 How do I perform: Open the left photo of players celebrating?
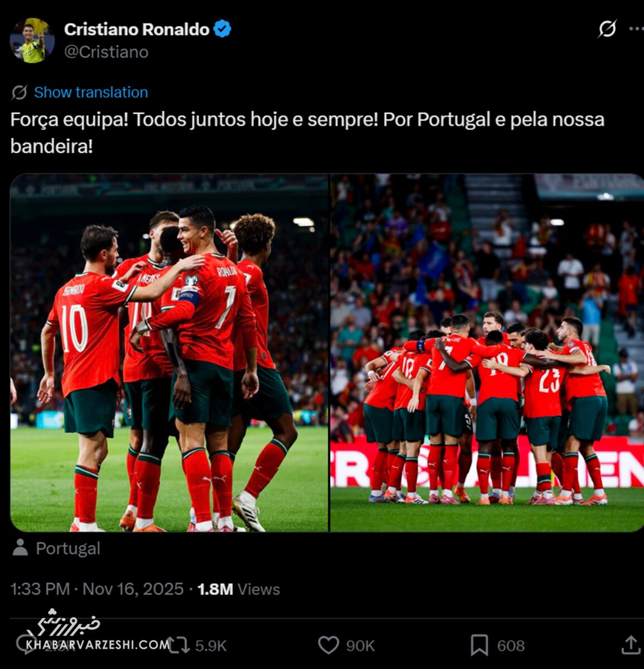coord(170,353)
